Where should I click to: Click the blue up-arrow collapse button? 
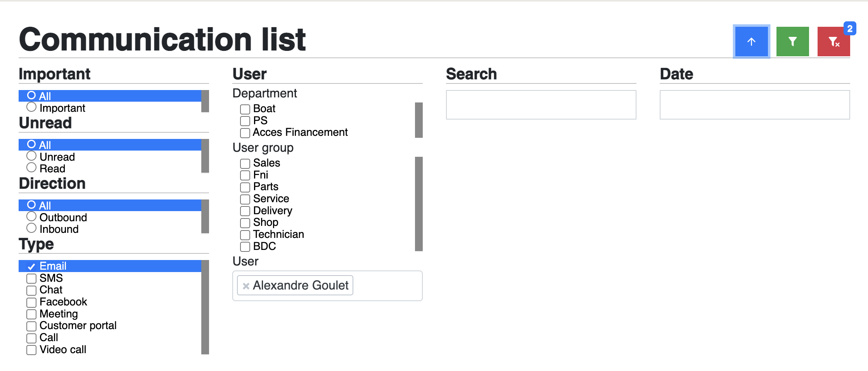pos(751,42)
